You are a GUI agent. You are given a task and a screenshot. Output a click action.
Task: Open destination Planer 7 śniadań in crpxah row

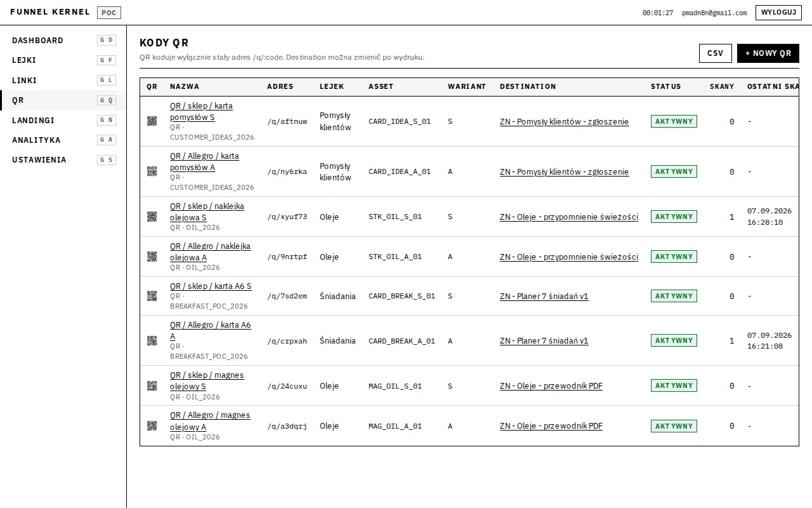[x=544, y=340]
